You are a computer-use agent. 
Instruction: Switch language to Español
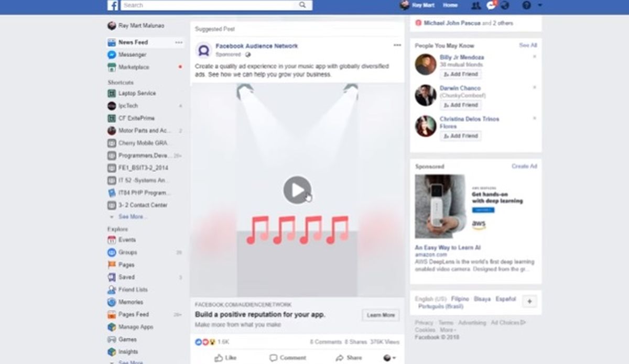point(506,299)
